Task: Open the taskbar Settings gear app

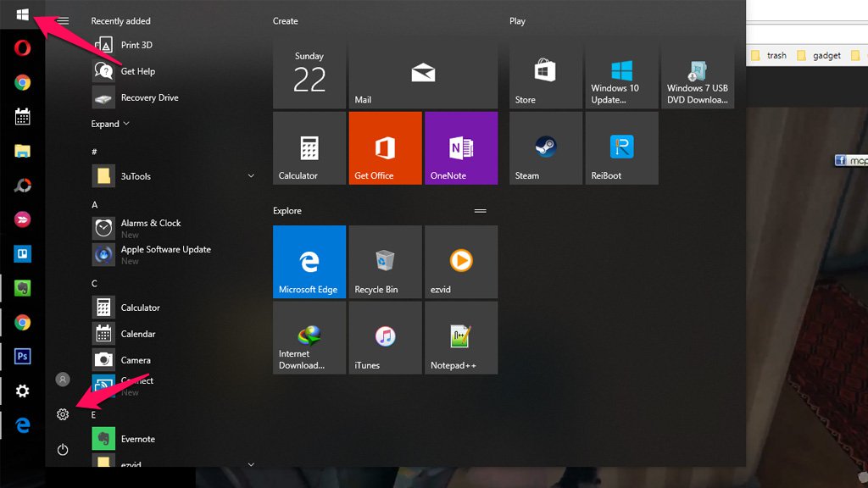Action: (22, 391)
